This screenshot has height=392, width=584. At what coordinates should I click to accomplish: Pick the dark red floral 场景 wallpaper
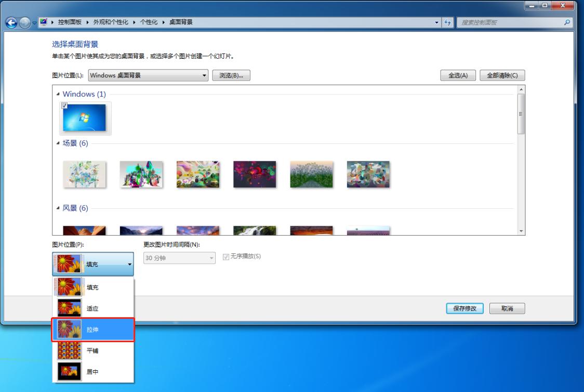[x=255, y=174]
